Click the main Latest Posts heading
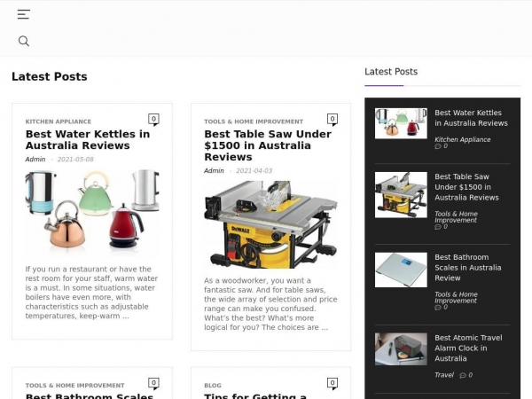Screen dimensions: 532x399 50,76
